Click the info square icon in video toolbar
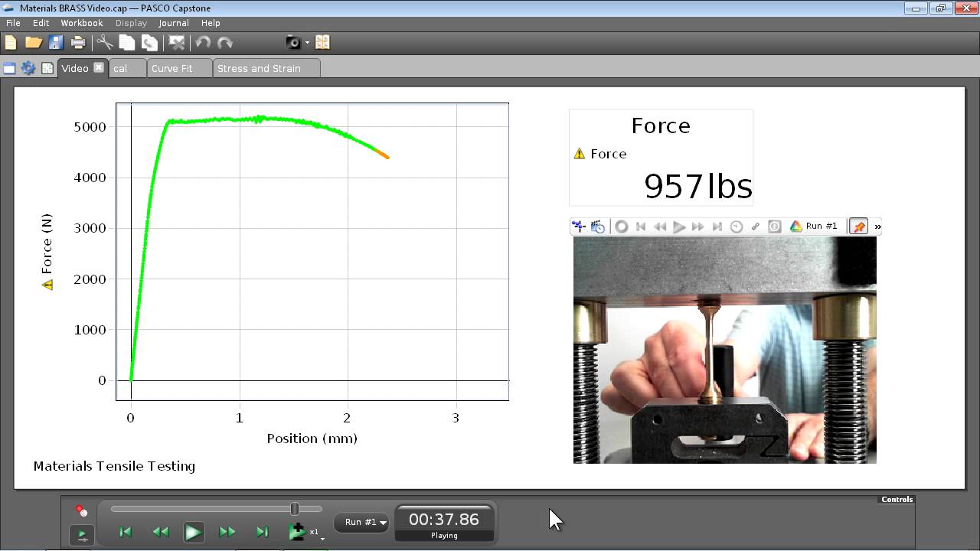 [775, 227]
